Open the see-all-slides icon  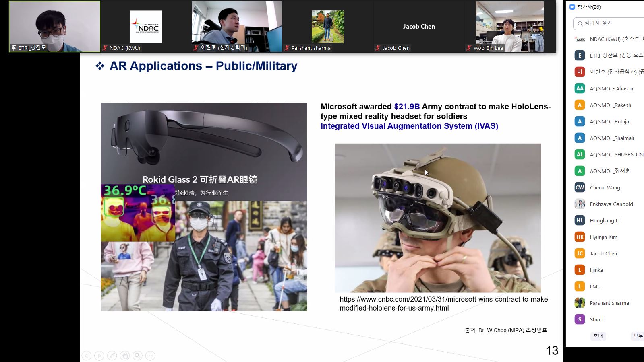(125, 356)
